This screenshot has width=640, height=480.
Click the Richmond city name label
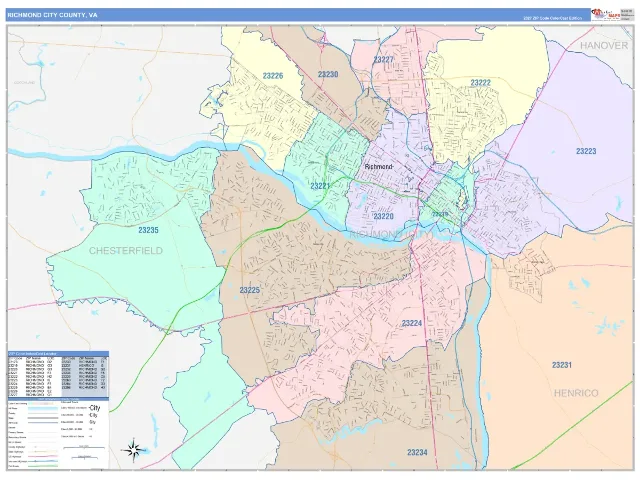(379, 167)
